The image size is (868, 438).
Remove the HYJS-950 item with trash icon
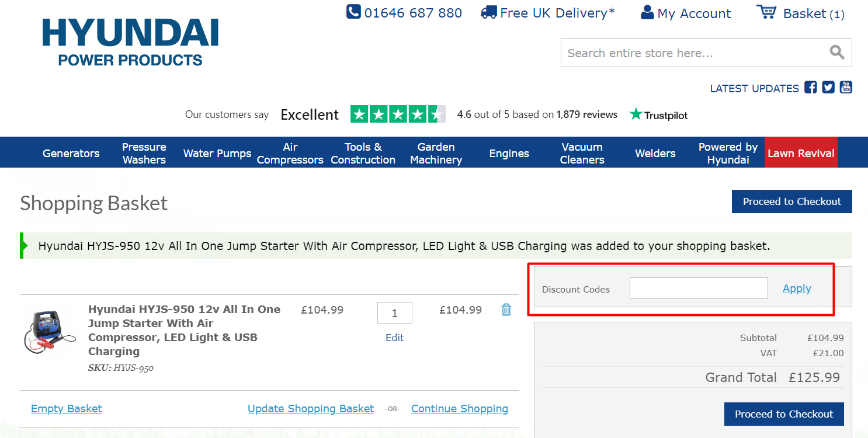(x=506, y=310)
